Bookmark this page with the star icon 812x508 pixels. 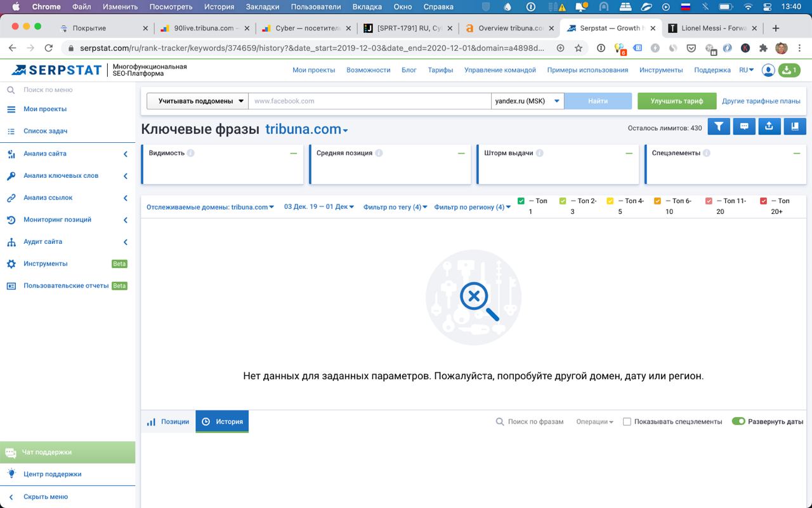click(579, 48)
